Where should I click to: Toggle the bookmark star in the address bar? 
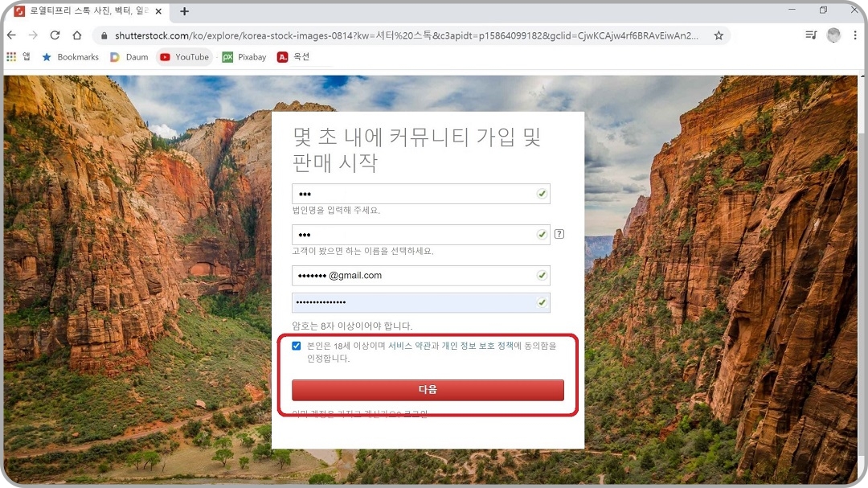pyautogui.click(x=719, y=35)
